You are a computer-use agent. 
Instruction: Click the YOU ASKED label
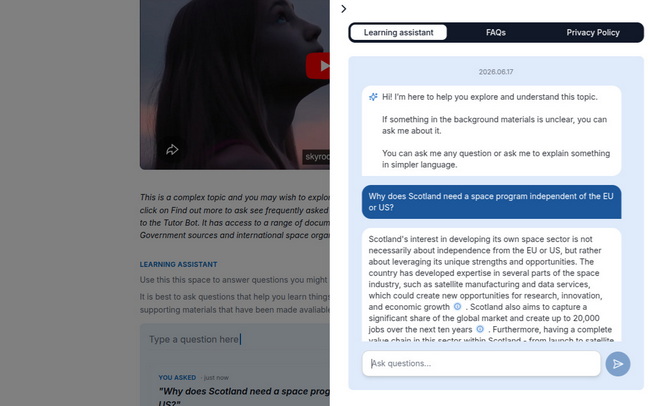pos(177,377)
